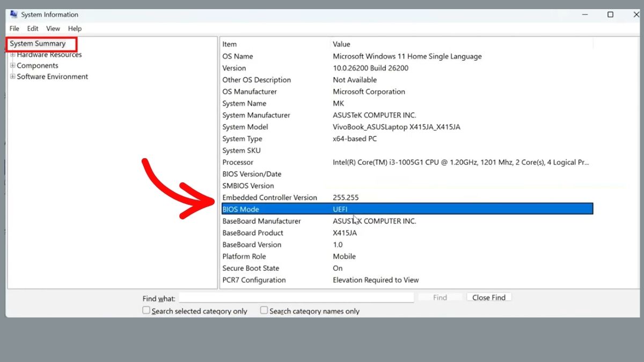The height and width of the screenshot is (362, 644).
Task: Select the SMBIOS Version row
Action: [407, 186]
